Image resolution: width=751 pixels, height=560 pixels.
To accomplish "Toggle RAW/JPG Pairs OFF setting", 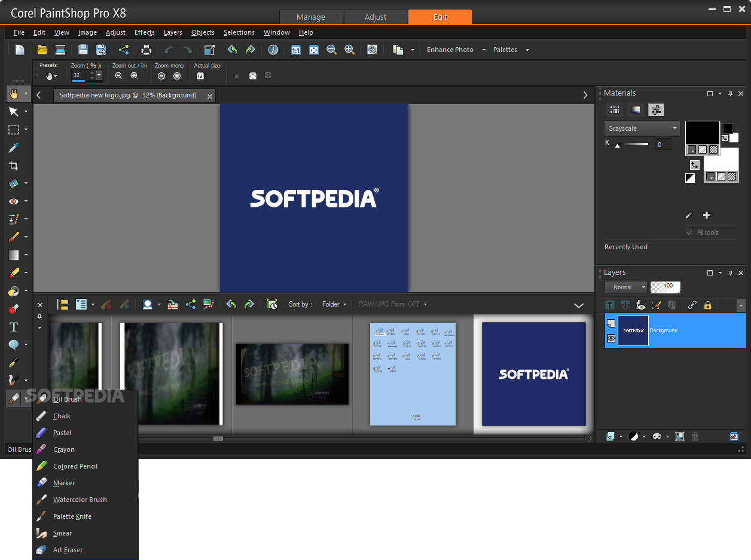I will (x=393, y=304).
